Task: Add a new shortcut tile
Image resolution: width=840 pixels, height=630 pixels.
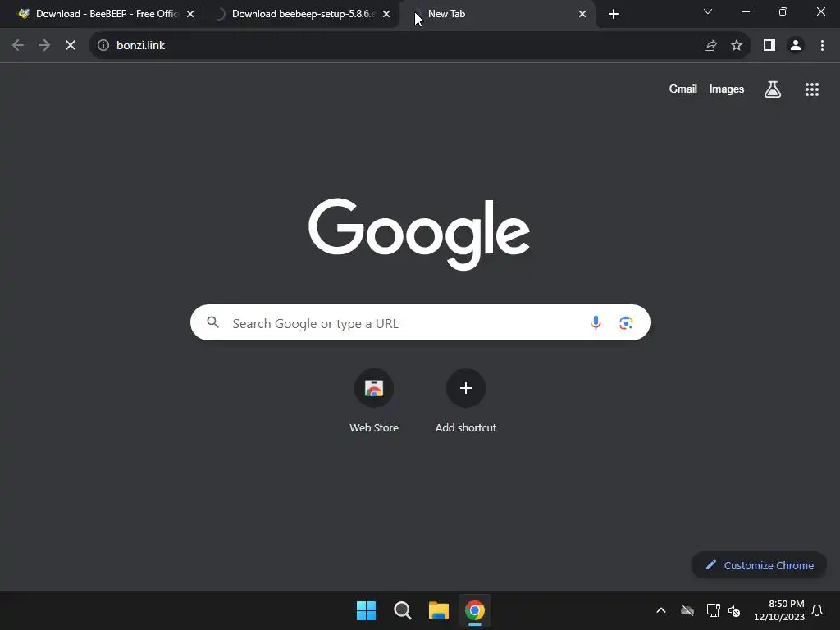Action: pyautogui.click(x=466, y=400)
